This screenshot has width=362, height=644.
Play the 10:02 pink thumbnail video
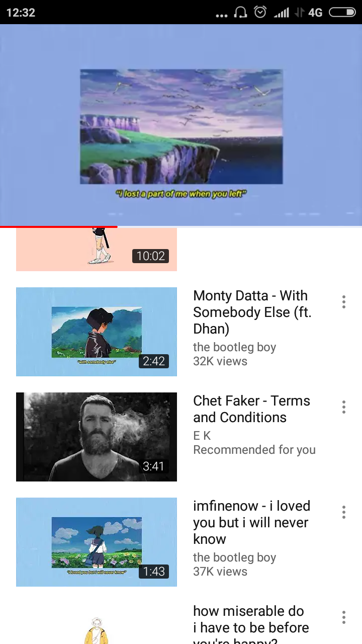coord(97,250)
